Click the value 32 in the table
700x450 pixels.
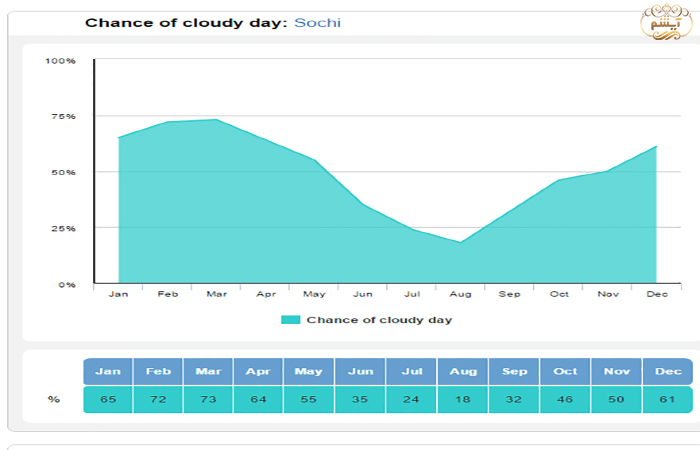pyautogui.click(x=514, y=400)
